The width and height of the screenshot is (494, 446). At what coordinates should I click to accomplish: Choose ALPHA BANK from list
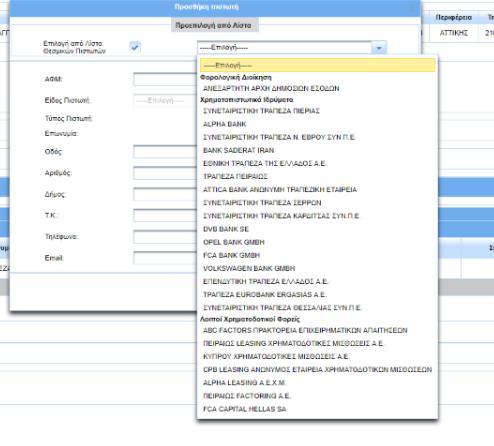coord(225,124)
